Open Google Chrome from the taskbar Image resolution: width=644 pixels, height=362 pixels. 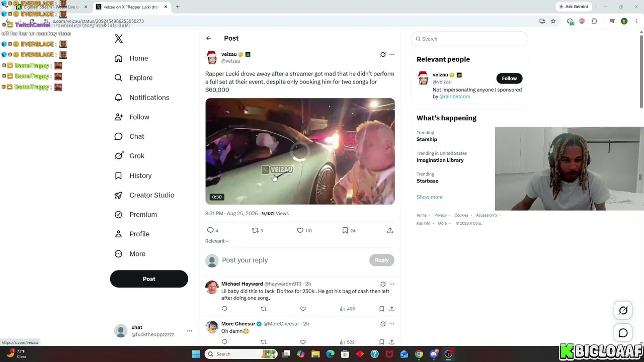pos(419,354)
